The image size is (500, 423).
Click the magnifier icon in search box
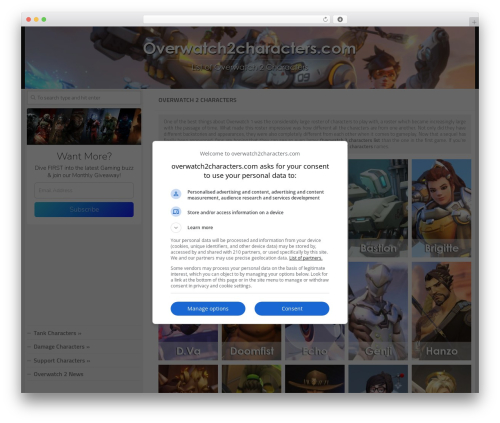click(33, 98)
